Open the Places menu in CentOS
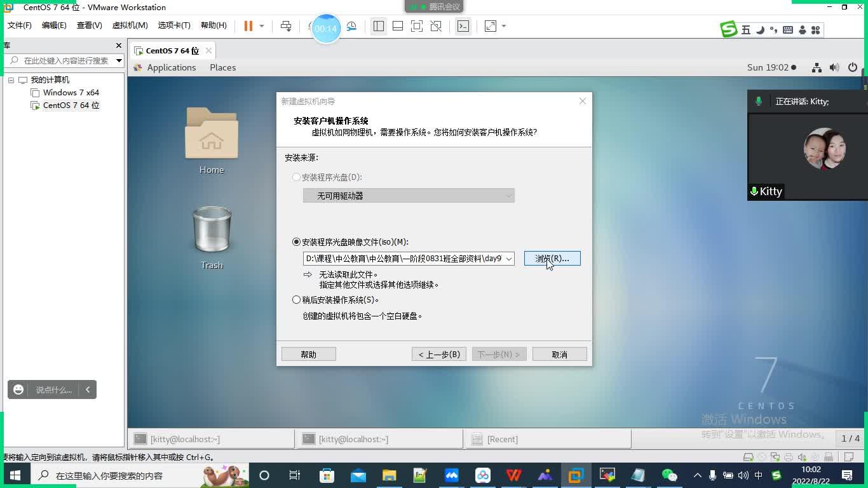The width and height of the screenshot is (868, 488). pyautogui.click(x=222, y=67)
